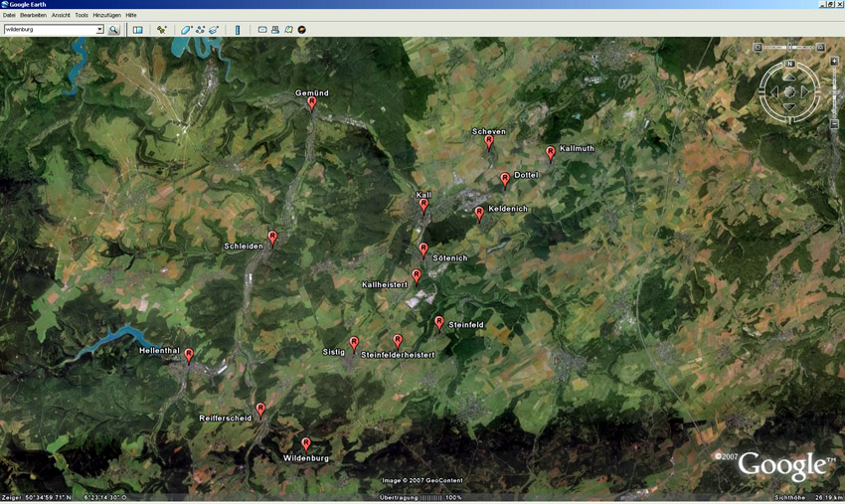The height and width of the screenshot is (504, 845).
Task: Click the horizontal tilt slider handle
Action: (x=789, y=48)
